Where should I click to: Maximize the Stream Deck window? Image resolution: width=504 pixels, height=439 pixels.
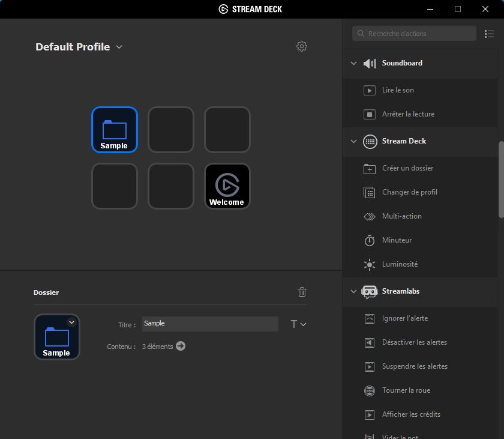[458, 9]
